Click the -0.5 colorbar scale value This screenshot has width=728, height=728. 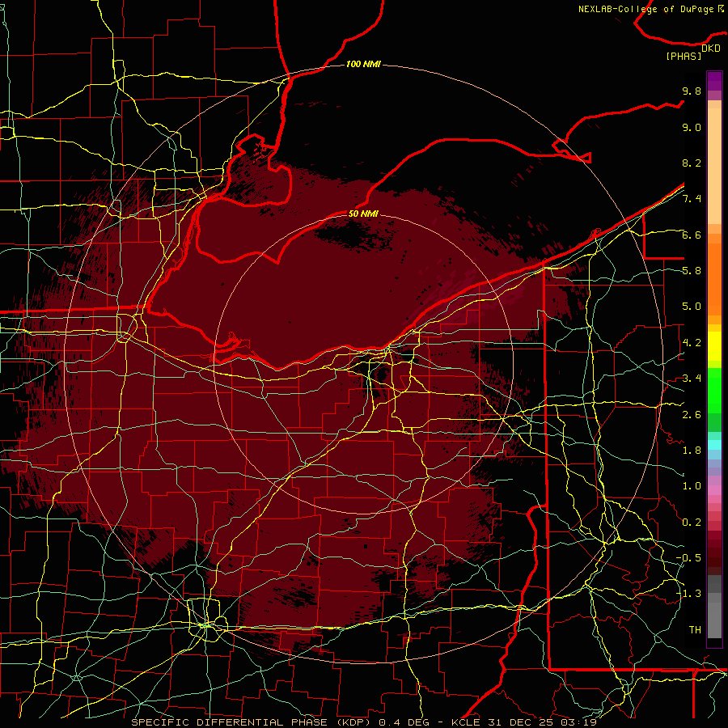click(x=688, y=558)
